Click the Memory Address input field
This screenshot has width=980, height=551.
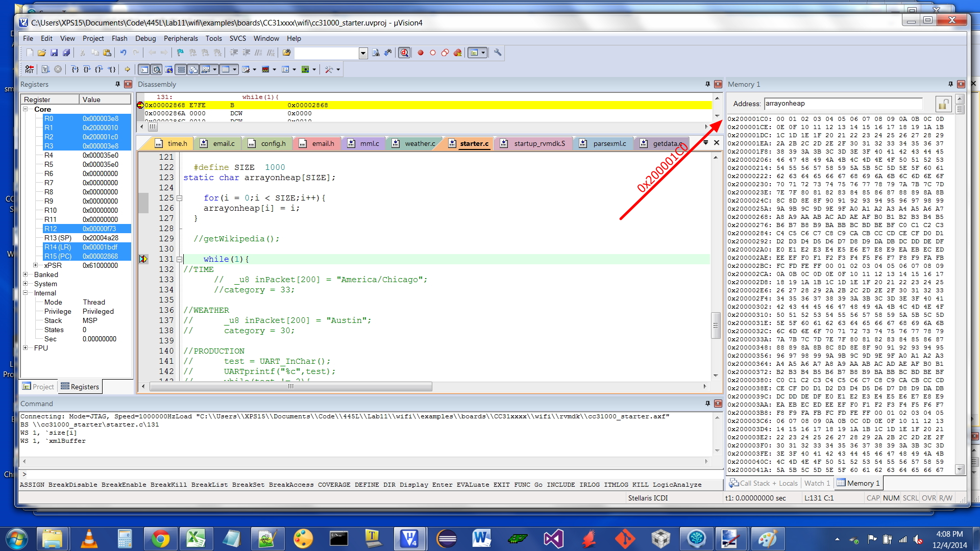pos(843,104)
